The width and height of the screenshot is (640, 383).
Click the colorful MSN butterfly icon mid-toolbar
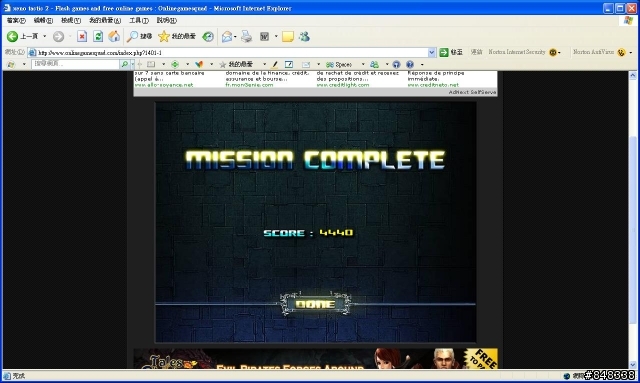[x=199, y=64]
